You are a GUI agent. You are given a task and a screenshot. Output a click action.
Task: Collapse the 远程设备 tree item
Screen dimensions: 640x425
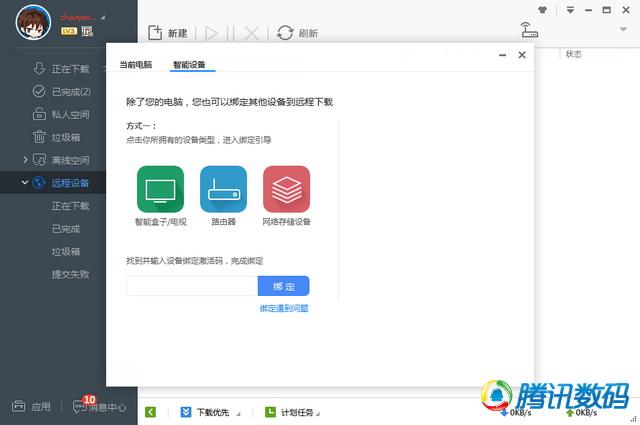tap(24, 182)
